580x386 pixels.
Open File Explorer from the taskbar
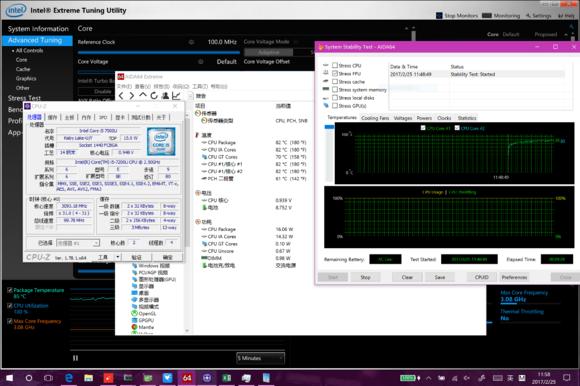(x=88, y=378)
